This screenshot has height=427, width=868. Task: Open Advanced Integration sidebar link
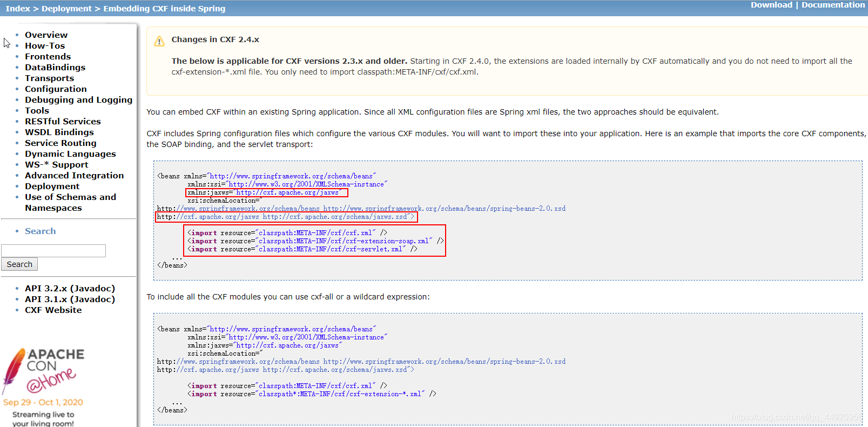pos(74,176)
